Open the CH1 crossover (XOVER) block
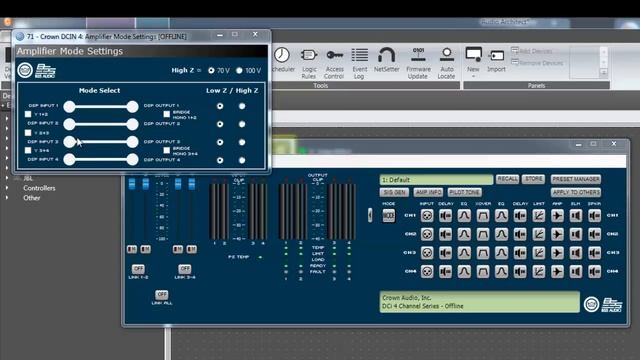Image resolution: width=640 pixels, height=360 pixels. tap(483, 216)
